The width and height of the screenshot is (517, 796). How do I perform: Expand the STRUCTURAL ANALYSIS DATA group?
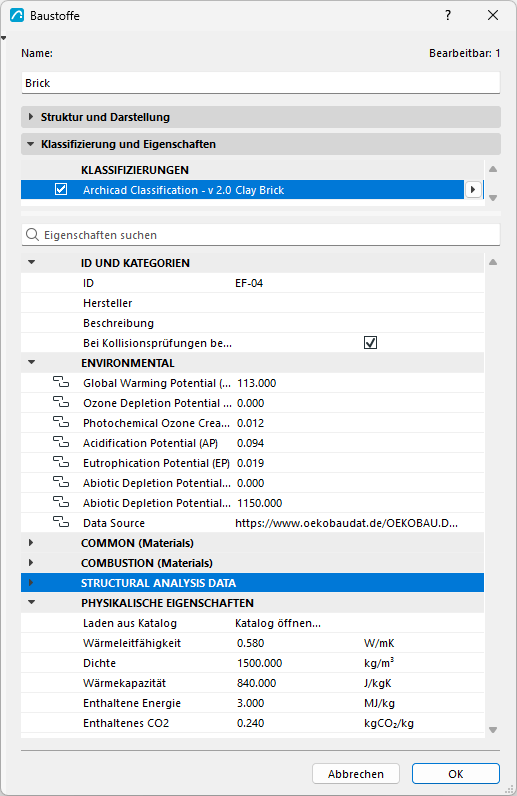31,583
